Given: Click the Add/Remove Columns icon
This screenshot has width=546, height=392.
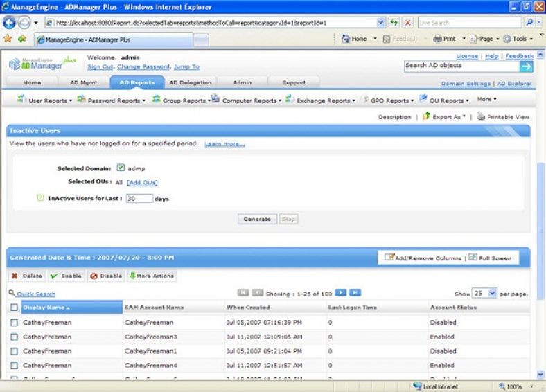Looking at the screenshot, I should point(389,257).
